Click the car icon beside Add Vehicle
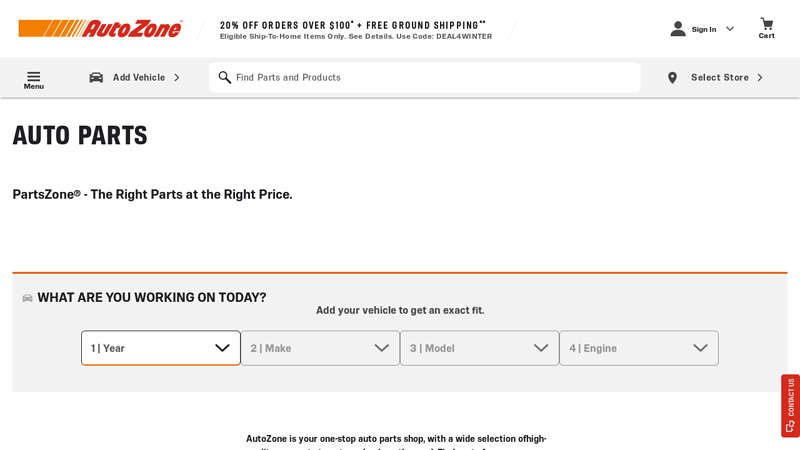Image resolution: width=800 pixels, height=450 pixels. [x=96, y=78]
